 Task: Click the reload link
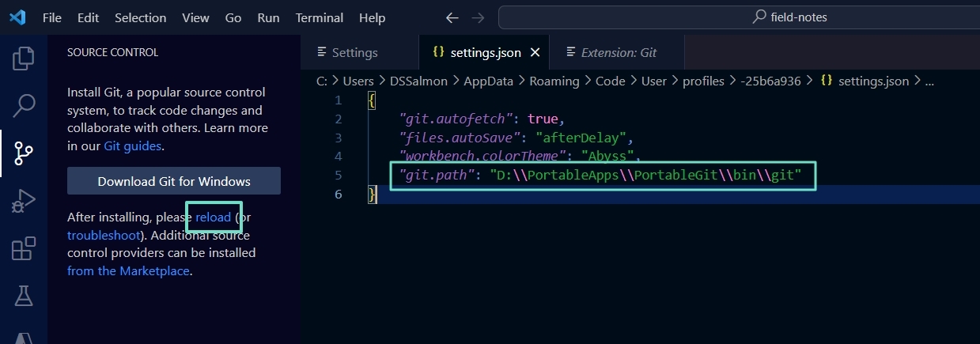[x=214, y=217]
